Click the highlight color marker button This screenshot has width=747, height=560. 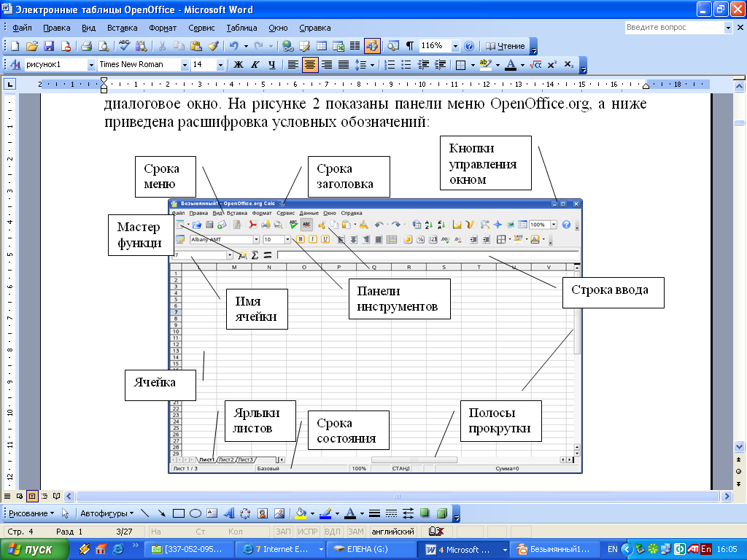[485, 64]
